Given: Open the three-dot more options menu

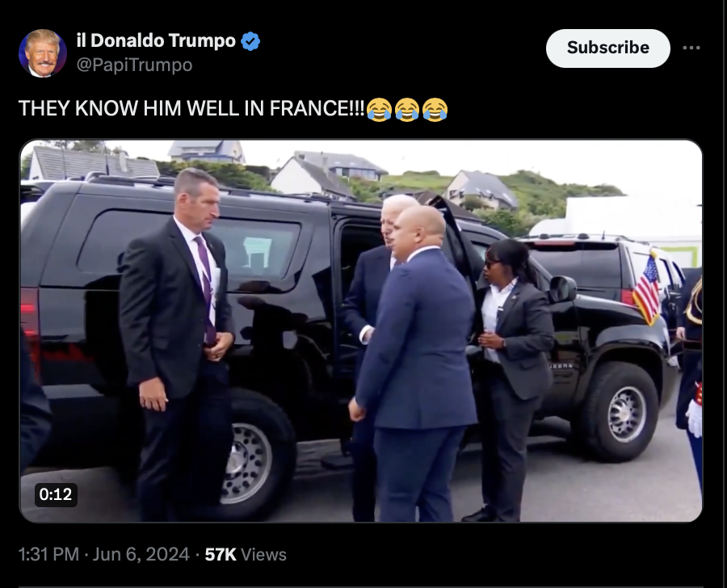Looking at the screenshot, I should pos(691,48).
